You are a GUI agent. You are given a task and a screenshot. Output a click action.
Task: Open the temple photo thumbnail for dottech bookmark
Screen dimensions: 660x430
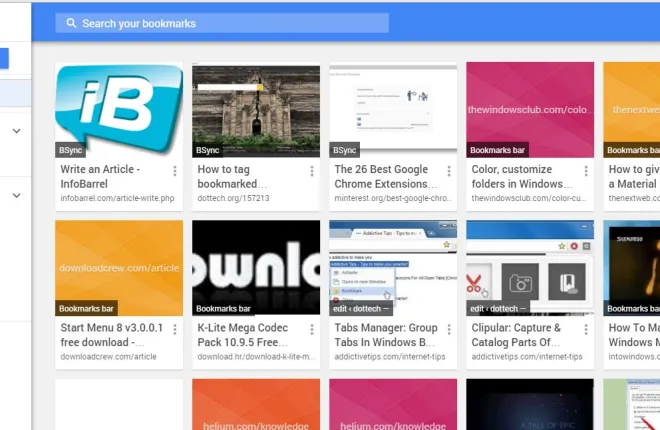pyautogui.click(x=256, y=110)
